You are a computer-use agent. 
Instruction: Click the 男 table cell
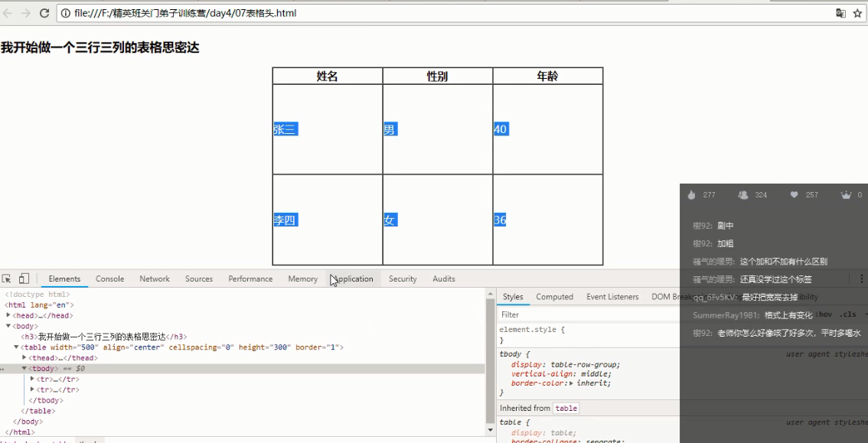pos(437,129)
